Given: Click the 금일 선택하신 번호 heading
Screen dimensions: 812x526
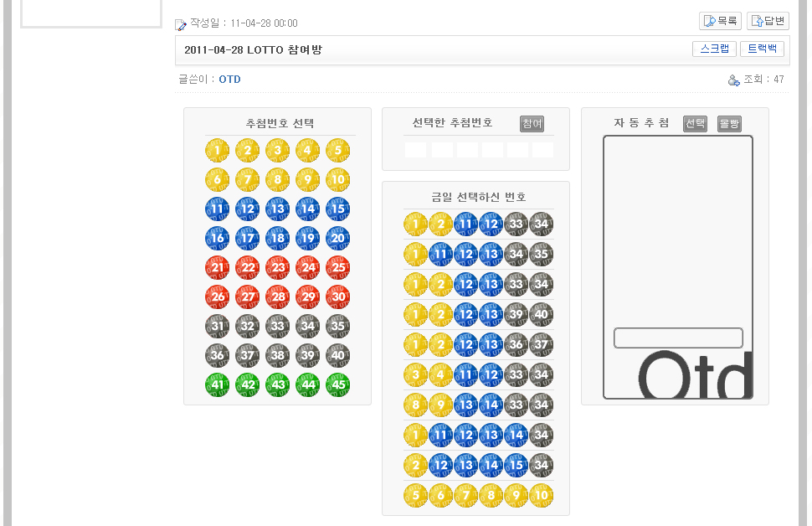Looking at the screenshot, I should coord(479,197).
